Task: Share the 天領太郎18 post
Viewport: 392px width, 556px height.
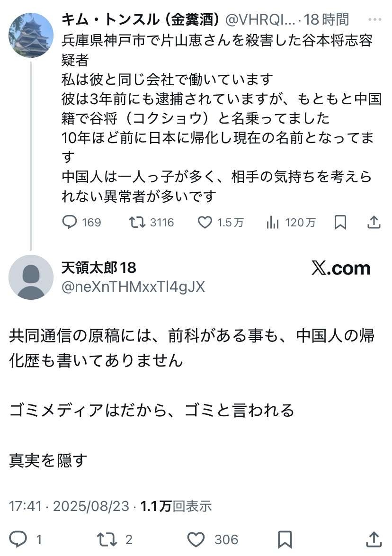Action: 374,539
